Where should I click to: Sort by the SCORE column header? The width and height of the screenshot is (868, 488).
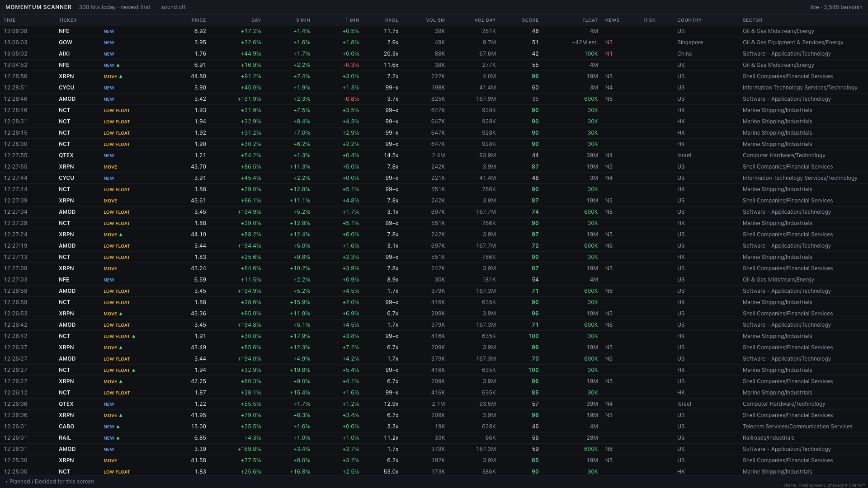(x=530, y=20)
